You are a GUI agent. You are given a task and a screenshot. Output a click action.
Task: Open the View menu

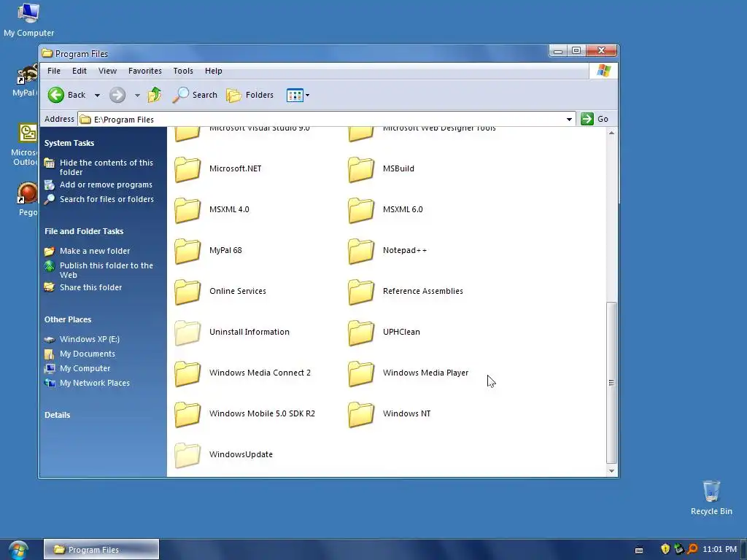[107, 71]
